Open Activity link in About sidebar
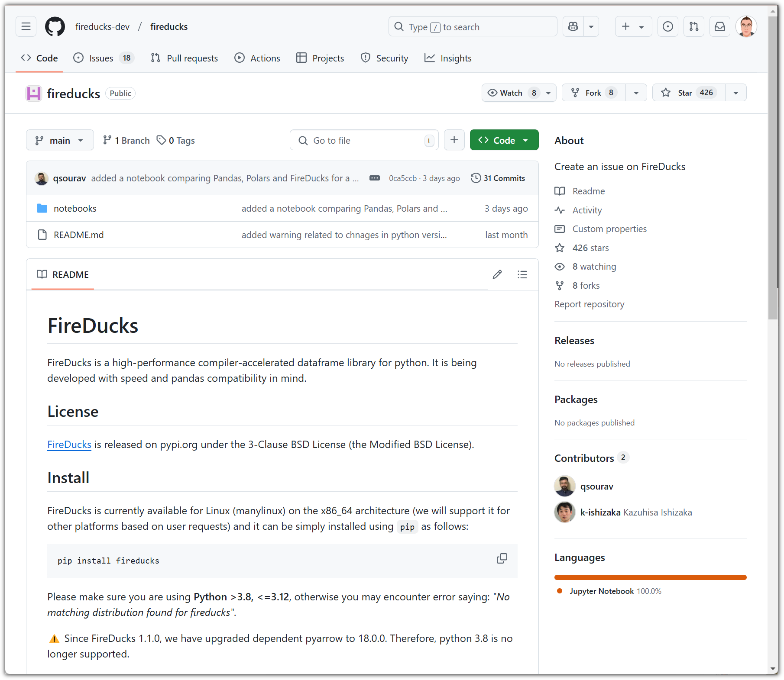Screen dimensions: 784x680 (578, 210)
